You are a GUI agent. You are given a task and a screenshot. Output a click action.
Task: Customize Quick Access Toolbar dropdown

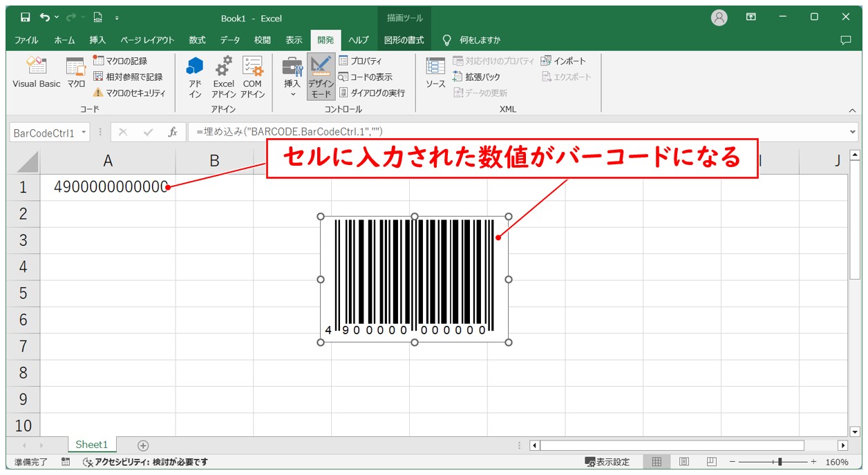[117, 18]
